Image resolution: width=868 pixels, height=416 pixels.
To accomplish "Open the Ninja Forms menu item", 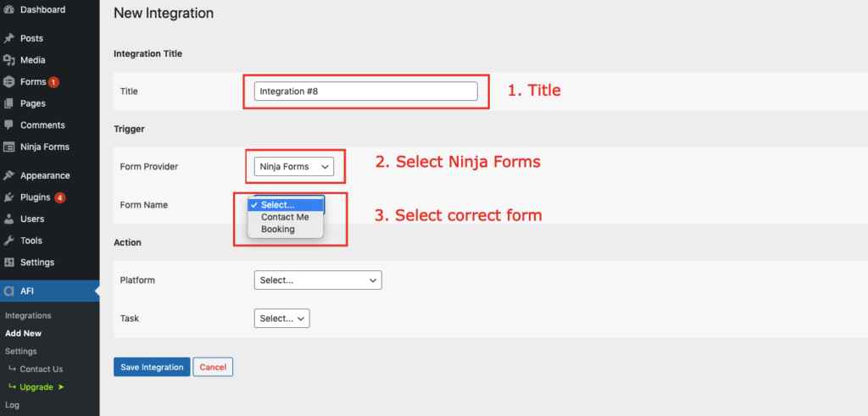I will pyautogui.click(x=45, y=147).
